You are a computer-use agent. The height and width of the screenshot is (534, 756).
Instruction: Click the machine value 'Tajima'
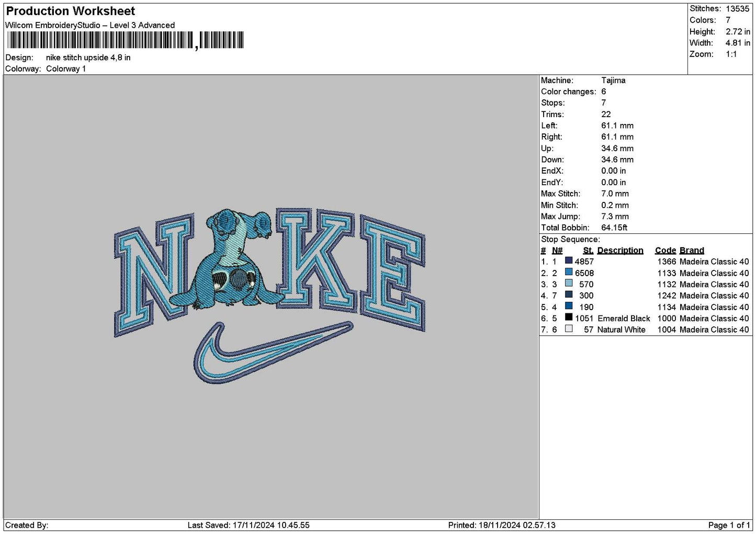coord(613,81)
